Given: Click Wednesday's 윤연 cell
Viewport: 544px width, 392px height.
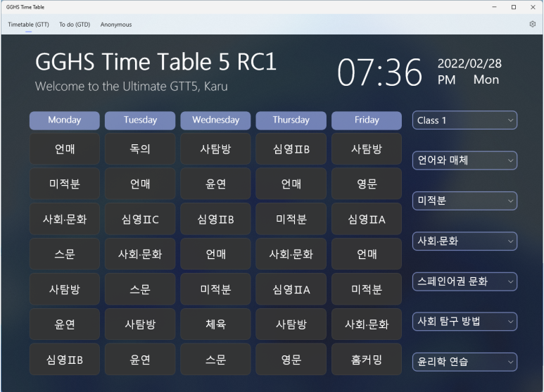Looking at the screenshot, I should click(215, 184).
